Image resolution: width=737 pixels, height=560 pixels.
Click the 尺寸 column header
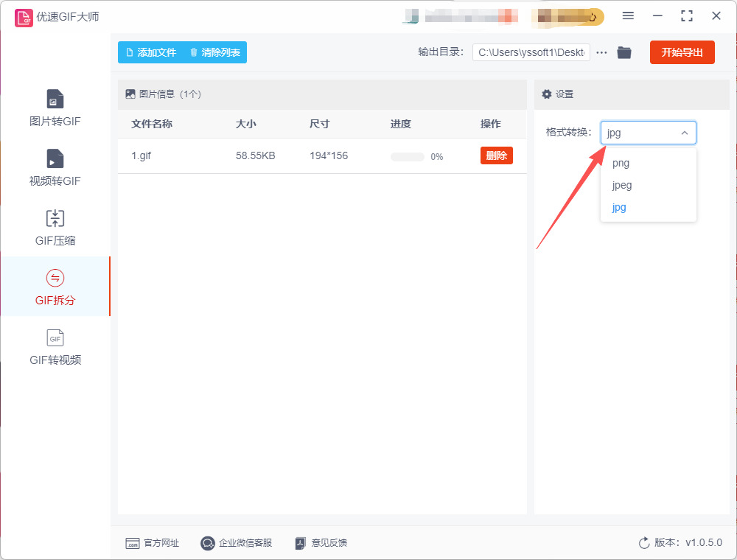click(x=320, y=124)
